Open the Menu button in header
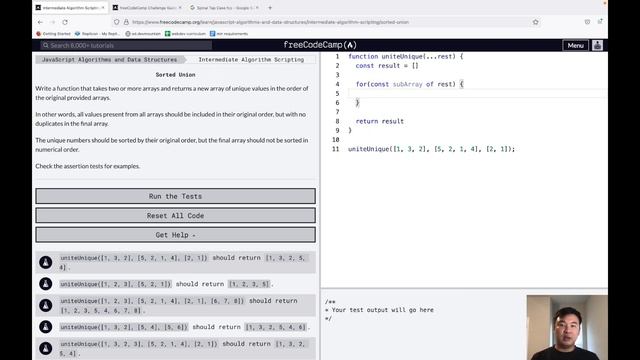This screenshot has width=640, height=360. [576, 45]
